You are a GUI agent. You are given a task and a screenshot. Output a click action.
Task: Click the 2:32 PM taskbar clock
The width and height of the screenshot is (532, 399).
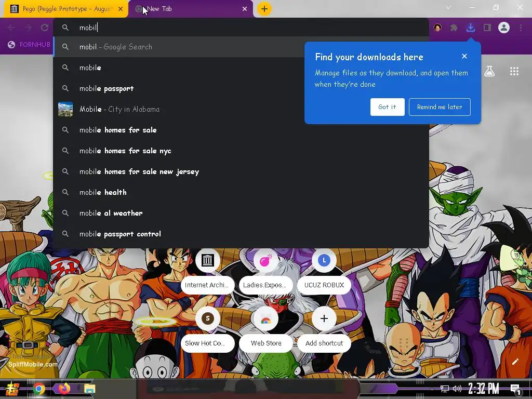(x=484, y=389)
